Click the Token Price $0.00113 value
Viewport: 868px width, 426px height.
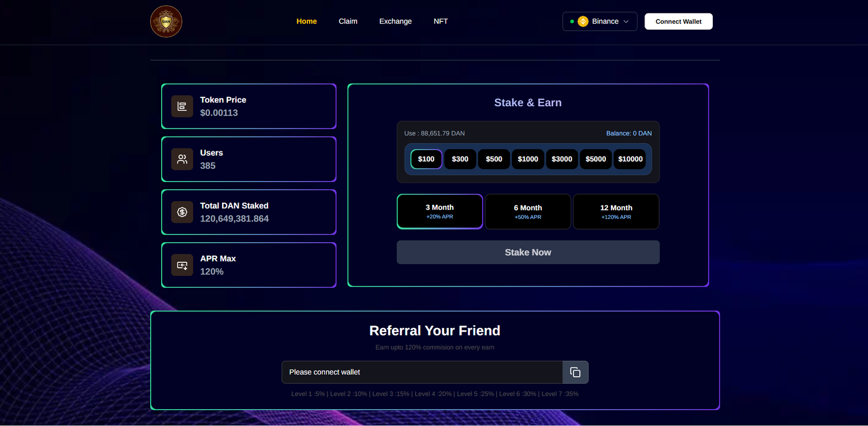219,113
